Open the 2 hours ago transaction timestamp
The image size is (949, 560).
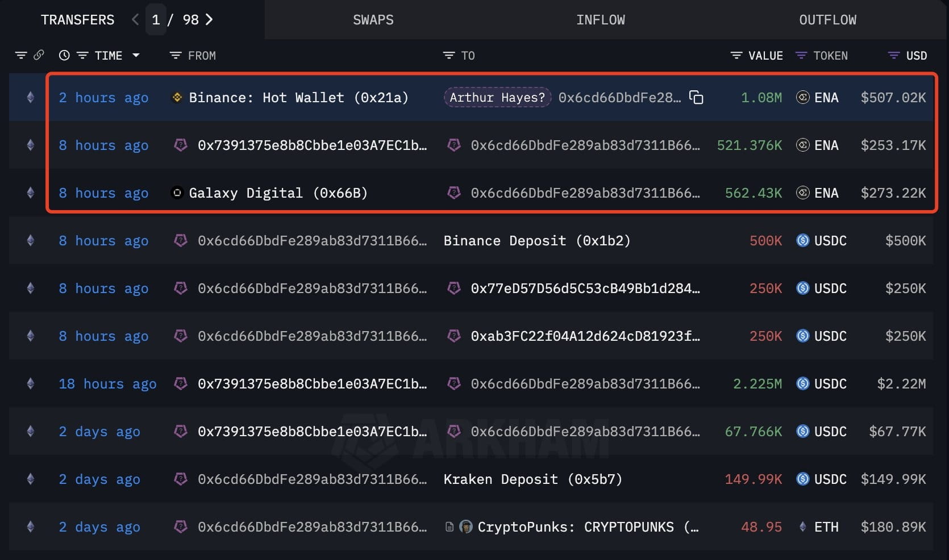pos(103,98)
